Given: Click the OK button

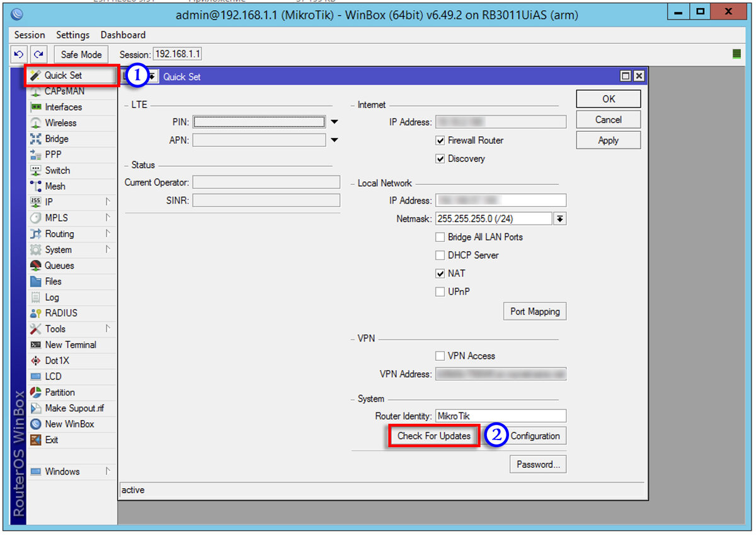Looking at the screenshot, I should pyautogui.click(x=609, y=98).
